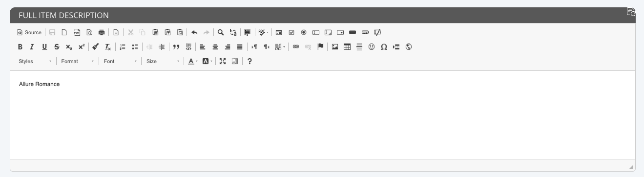The width and height of the screenshot is (644, 177).
Task: Open the Format dropdown
Action: pyautogui.click(x=78, y=62)
